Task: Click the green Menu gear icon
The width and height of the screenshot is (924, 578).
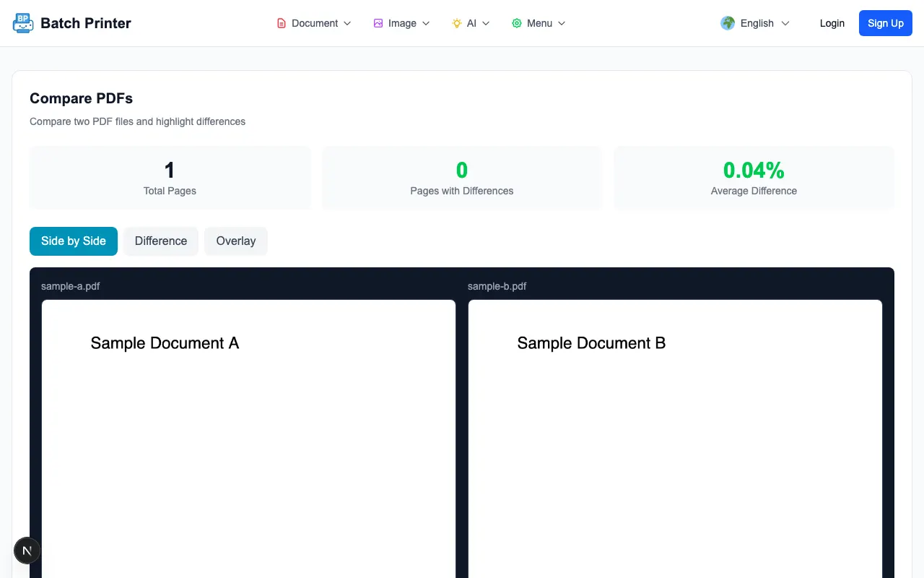Action: point(517,23)
